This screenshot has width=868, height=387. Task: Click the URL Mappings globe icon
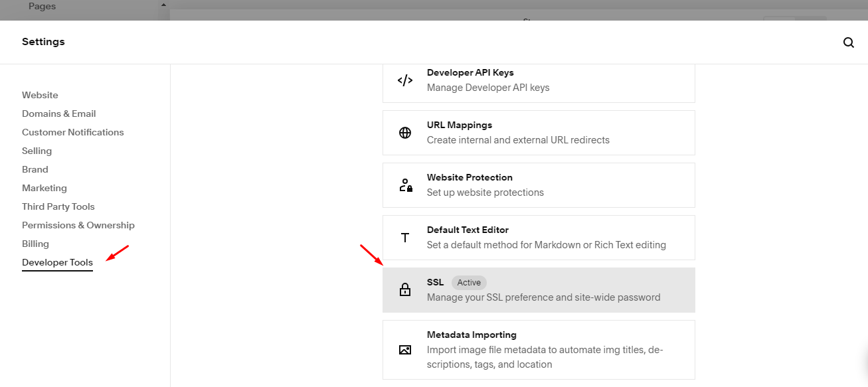pos(405,133)
